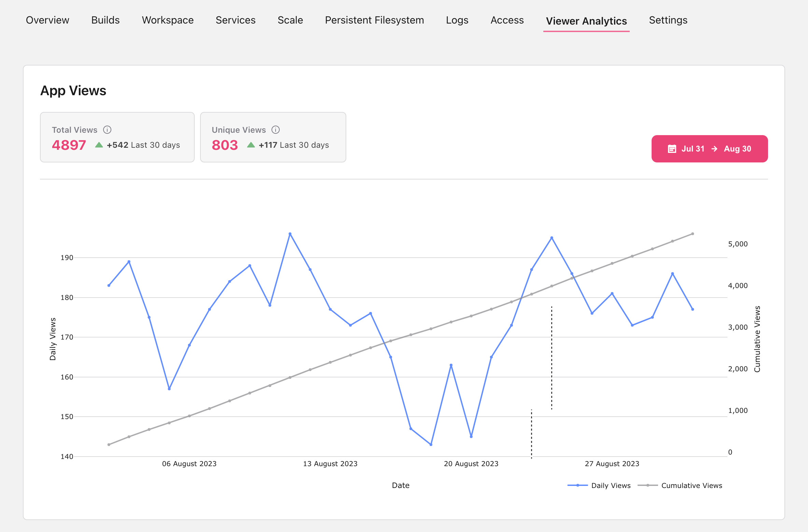Viewport: 808px width, 532px height.
Task: Switch to the Builds tab
Action: coord(106,20)
